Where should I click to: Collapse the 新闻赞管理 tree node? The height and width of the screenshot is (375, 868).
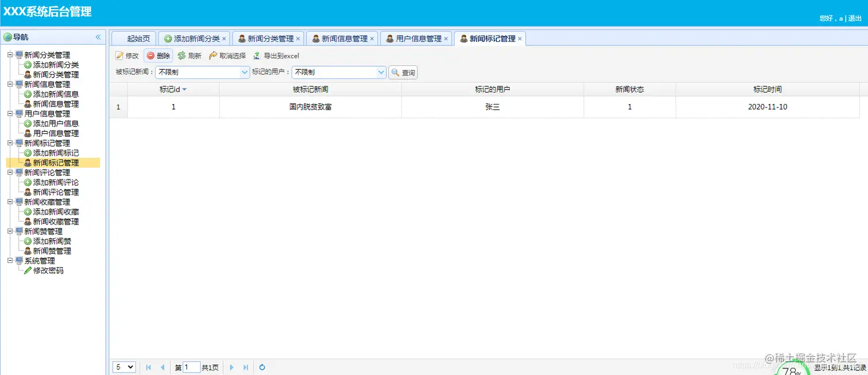[x=10, y=231]
